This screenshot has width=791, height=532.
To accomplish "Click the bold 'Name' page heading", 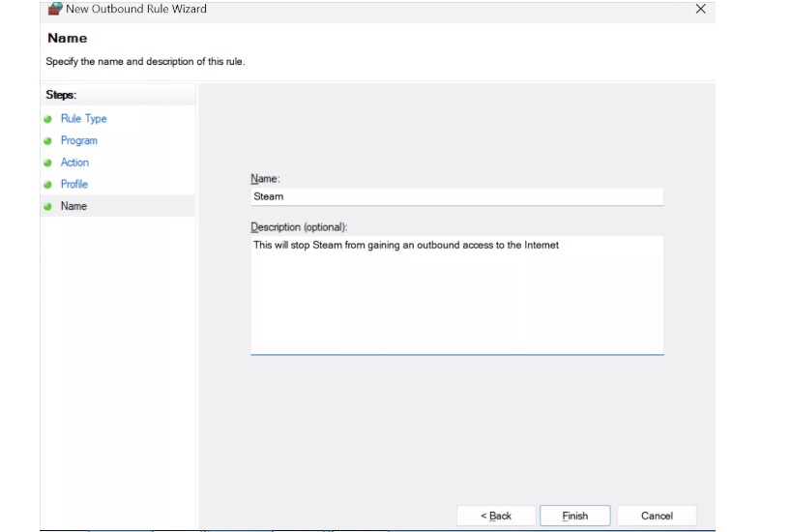I will tap(67, 38).
